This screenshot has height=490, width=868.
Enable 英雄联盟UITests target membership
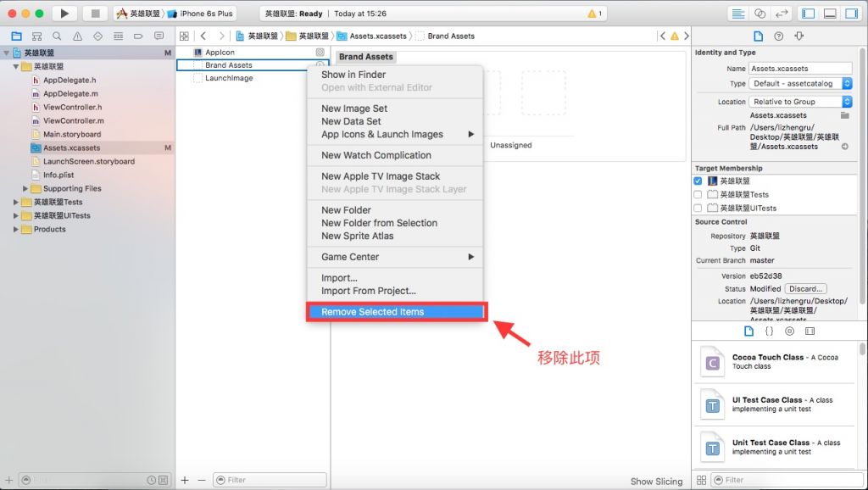(x=698, y=209)
